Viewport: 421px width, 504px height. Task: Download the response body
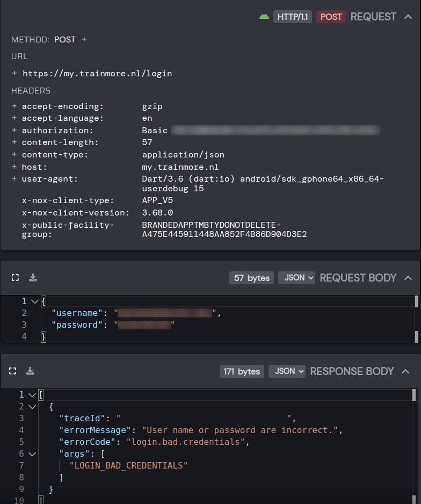[31, 371]
